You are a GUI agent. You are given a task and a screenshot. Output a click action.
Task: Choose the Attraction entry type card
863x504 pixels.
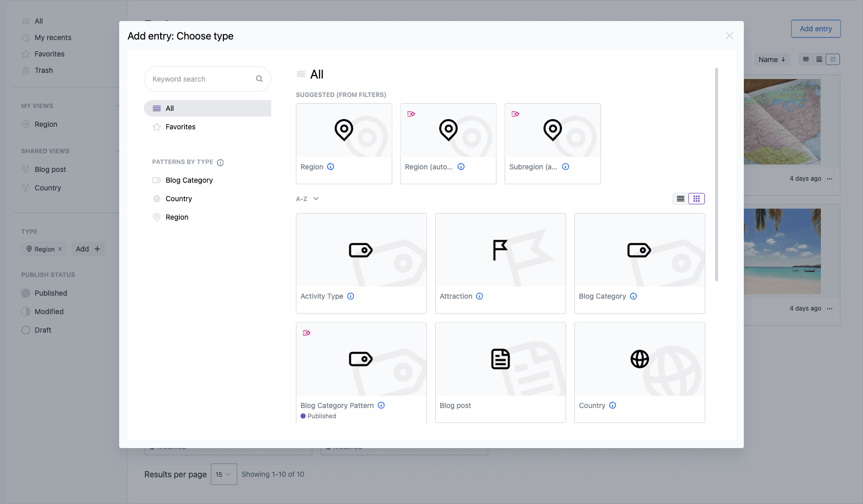pyautogui.click(x=500, y=263)
